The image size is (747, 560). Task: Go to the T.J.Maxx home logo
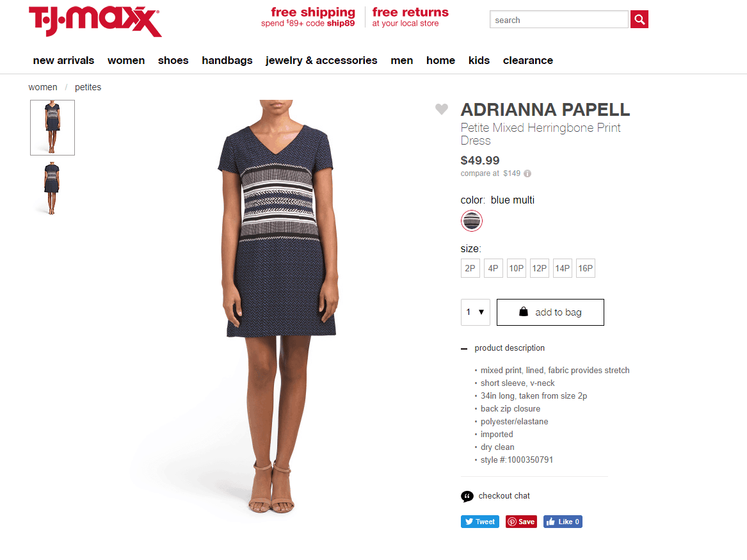click(x=95, y=21)
